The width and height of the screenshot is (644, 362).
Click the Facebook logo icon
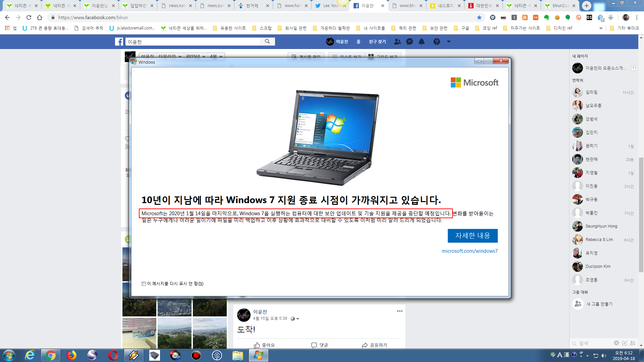coord(119,42)
